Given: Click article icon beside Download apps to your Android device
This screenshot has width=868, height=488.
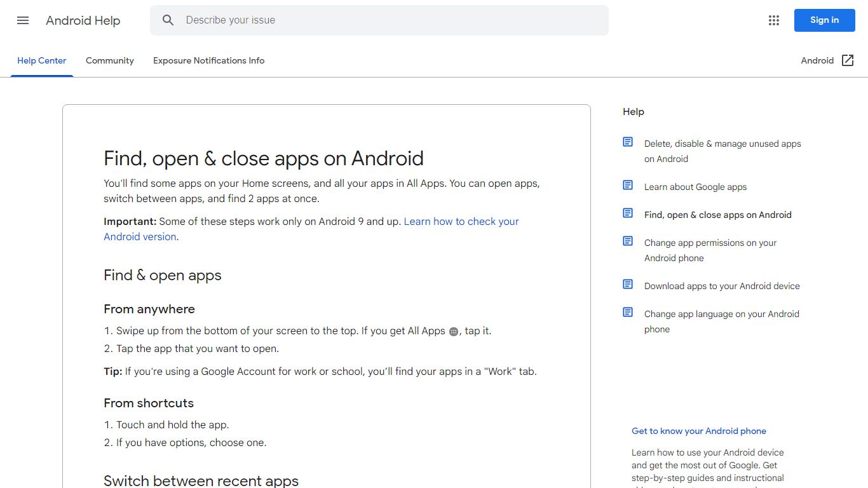Looking at the screenshot, I should pyautogui.click(x=628, y=284).
